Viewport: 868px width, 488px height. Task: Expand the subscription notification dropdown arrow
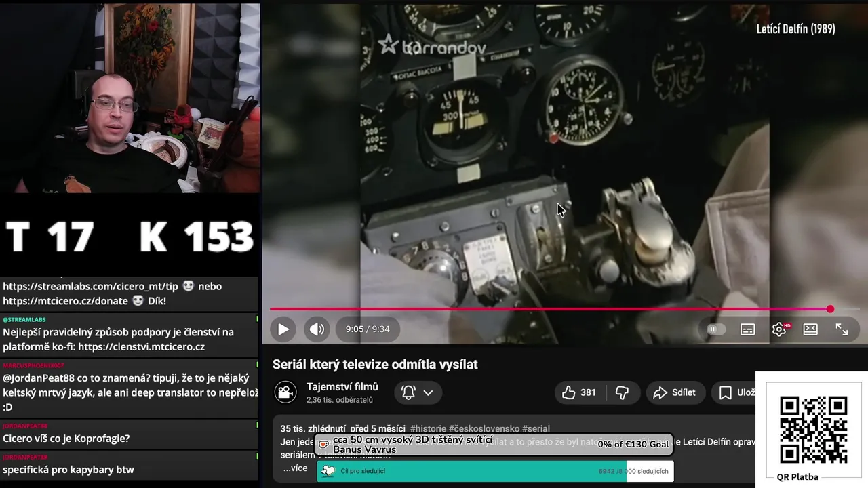click(x=428, y=392)
